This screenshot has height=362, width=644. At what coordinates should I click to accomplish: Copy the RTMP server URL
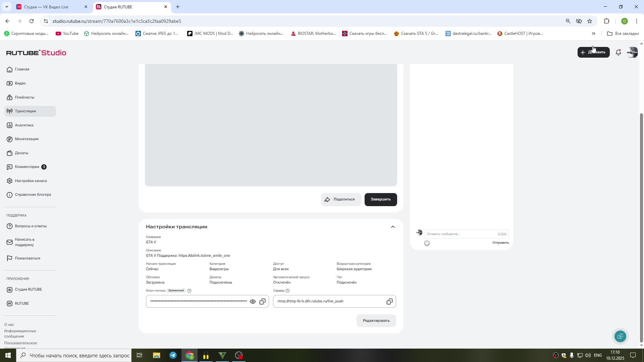pos(389,302)
